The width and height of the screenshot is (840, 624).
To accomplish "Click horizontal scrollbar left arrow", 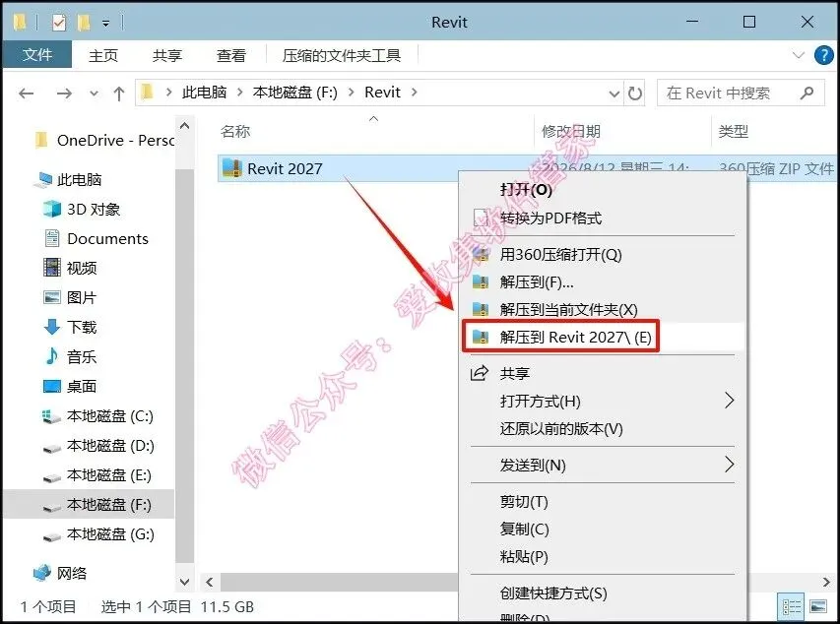I will [x=210, y=583].
